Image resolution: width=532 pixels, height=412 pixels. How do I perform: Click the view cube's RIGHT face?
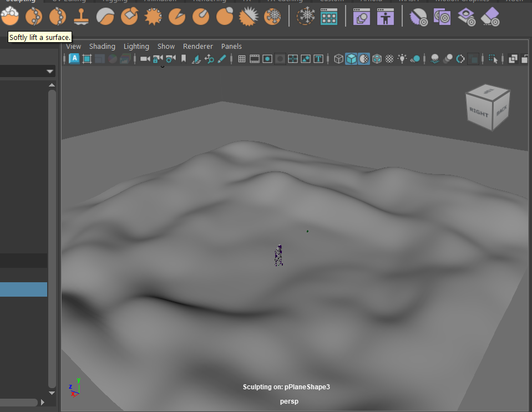click(478, 113)
